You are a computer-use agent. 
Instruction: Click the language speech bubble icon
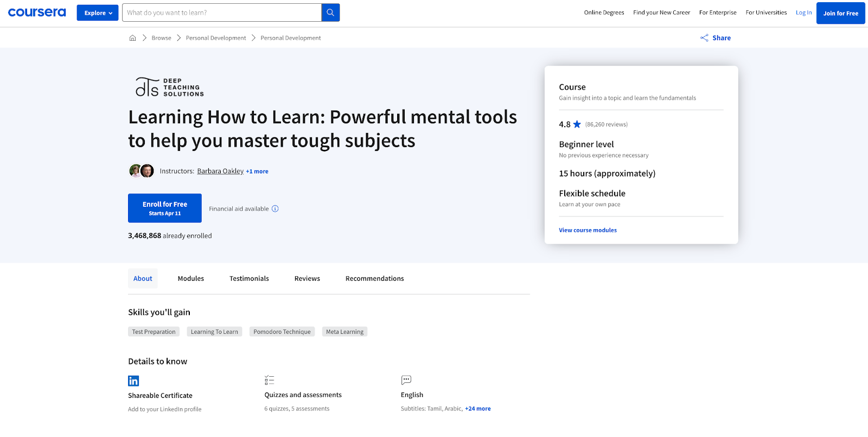(406, 380)
